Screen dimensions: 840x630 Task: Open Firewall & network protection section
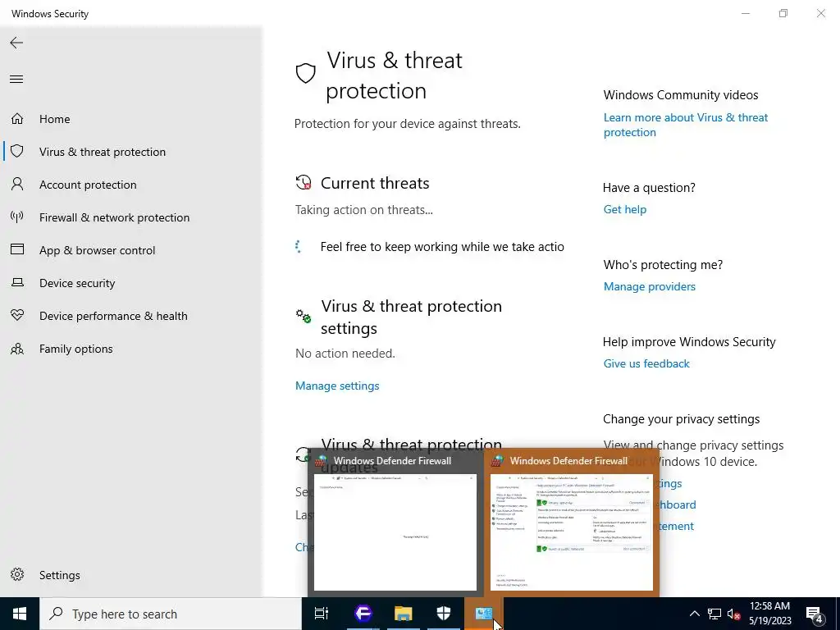pyautogui.click(x=114, y=217)
